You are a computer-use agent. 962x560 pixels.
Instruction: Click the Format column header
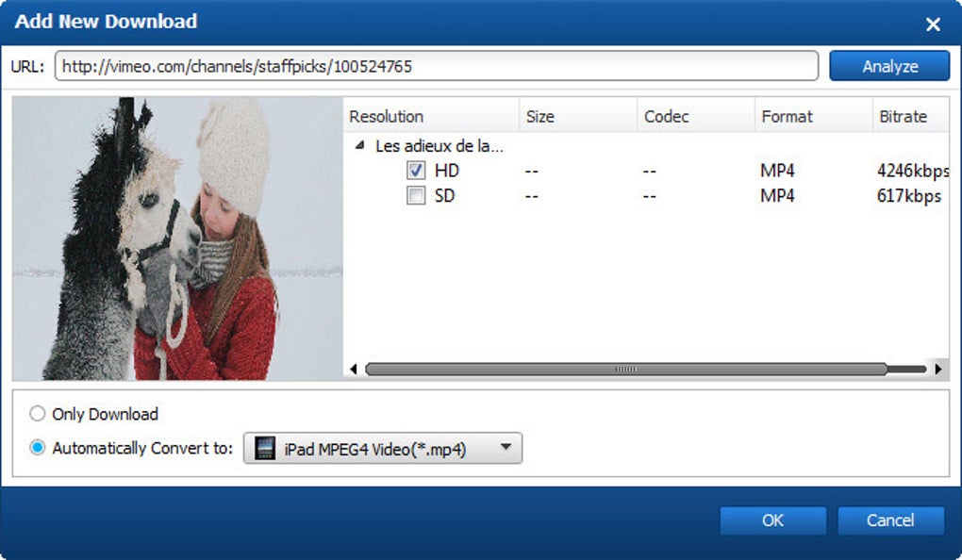[814, 116]
